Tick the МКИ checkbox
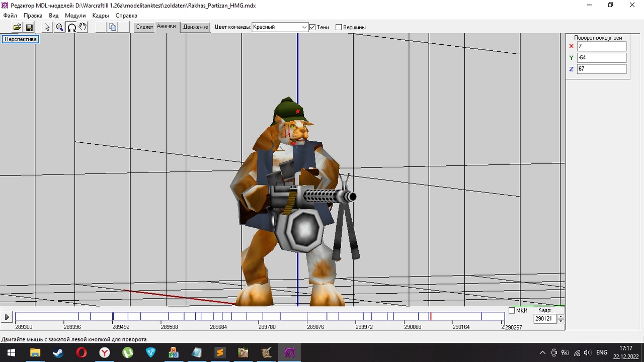 pyautogui.click(x=512, y=311)
